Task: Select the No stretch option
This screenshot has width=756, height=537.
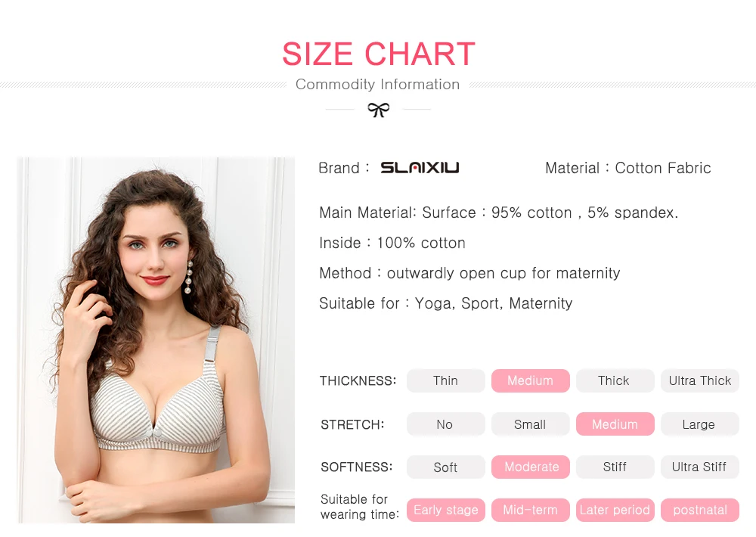Action: [x=445, y=424]
